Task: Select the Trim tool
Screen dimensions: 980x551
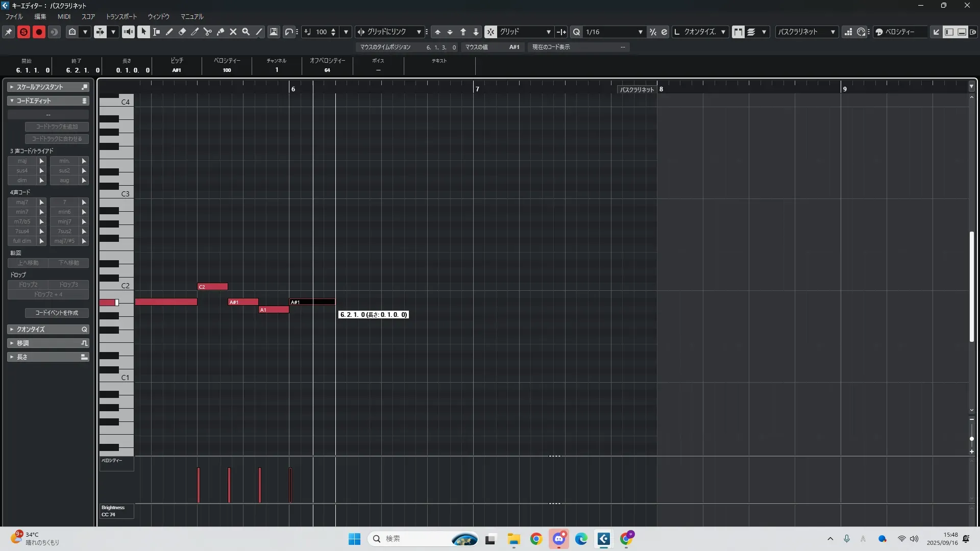Action: (195, 32)
